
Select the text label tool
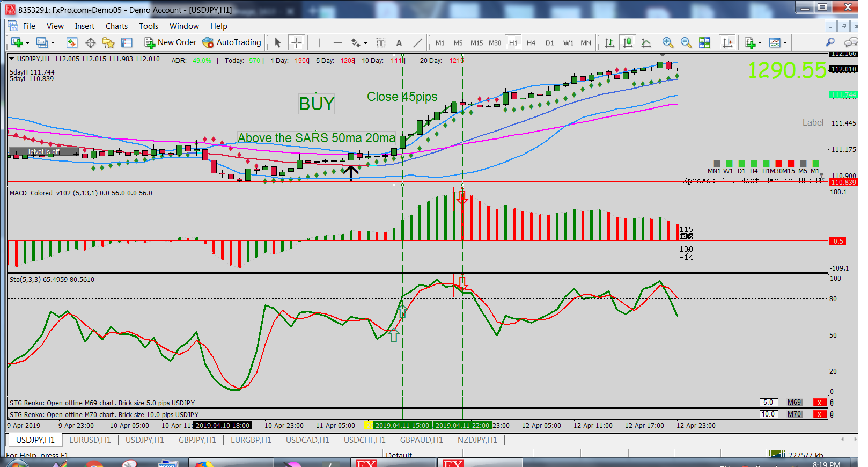[x=381, y=42]
